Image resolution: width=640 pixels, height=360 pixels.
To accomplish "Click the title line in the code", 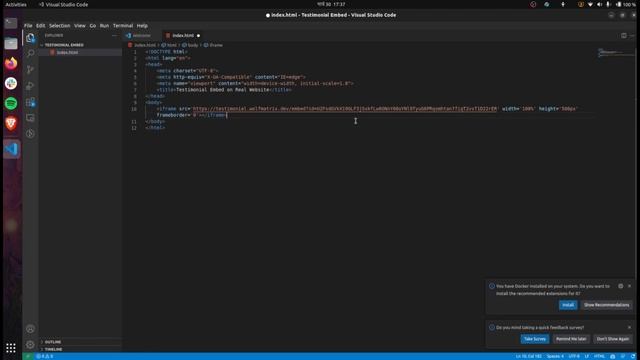I will [x=224, y=90].
